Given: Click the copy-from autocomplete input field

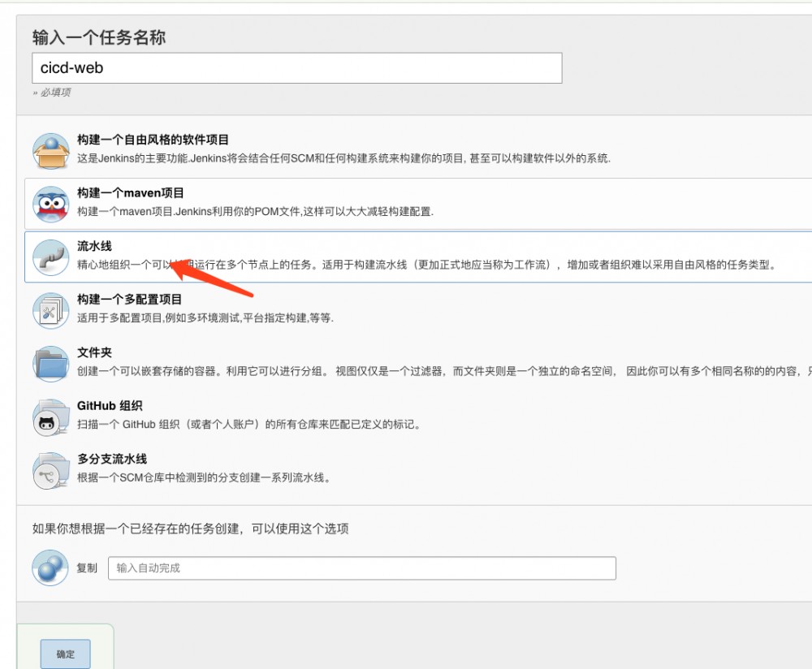Looking at the screenshot, I should coord(362,568).
